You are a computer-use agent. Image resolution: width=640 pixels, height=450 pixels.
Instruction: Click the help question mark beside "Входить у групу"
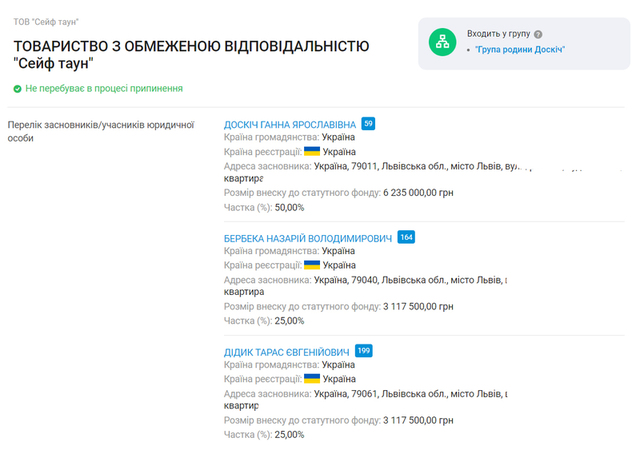(x=538, y=34)
